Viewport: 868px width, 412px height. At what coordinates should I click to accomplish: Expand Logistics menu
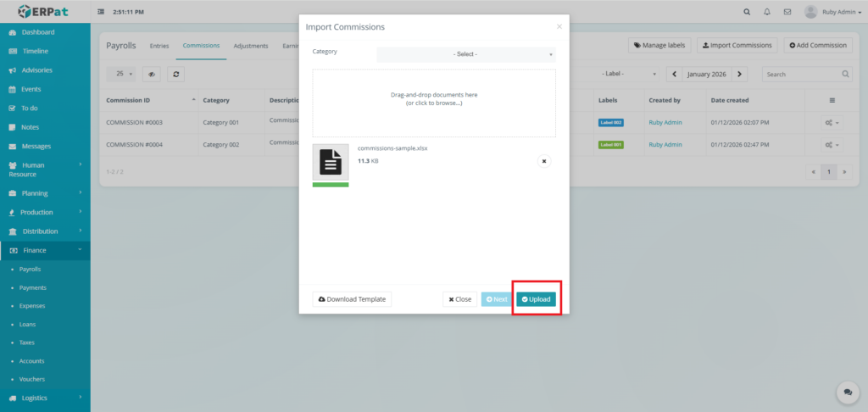point(45,398)
